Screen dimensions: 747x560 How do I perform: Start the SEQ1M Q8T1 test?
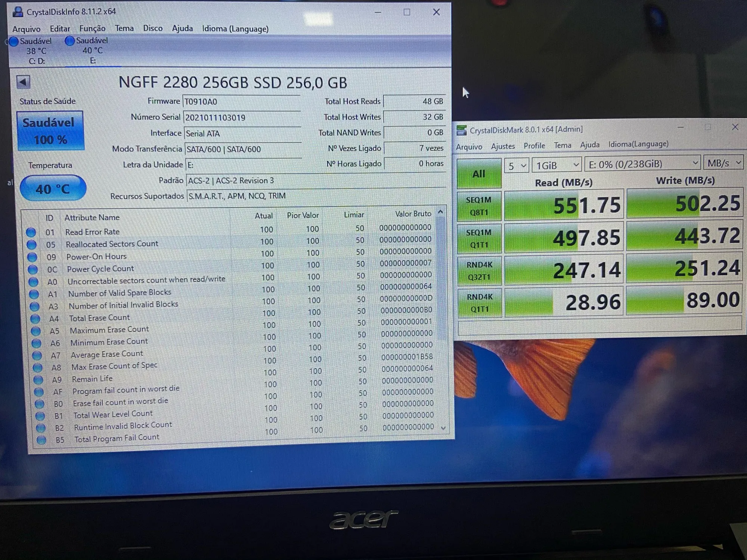point(479,206)
